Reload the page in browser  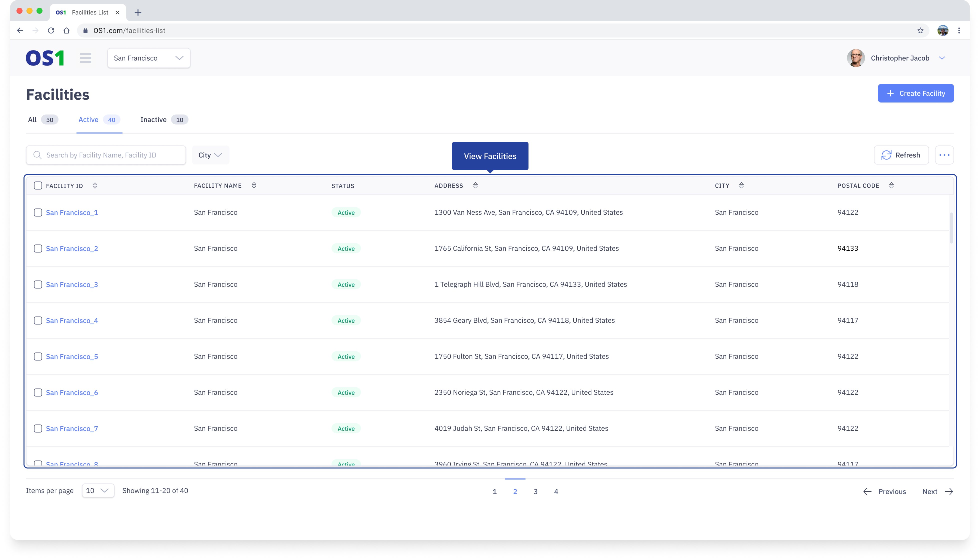pyautogui.click(x=51, y=30)
